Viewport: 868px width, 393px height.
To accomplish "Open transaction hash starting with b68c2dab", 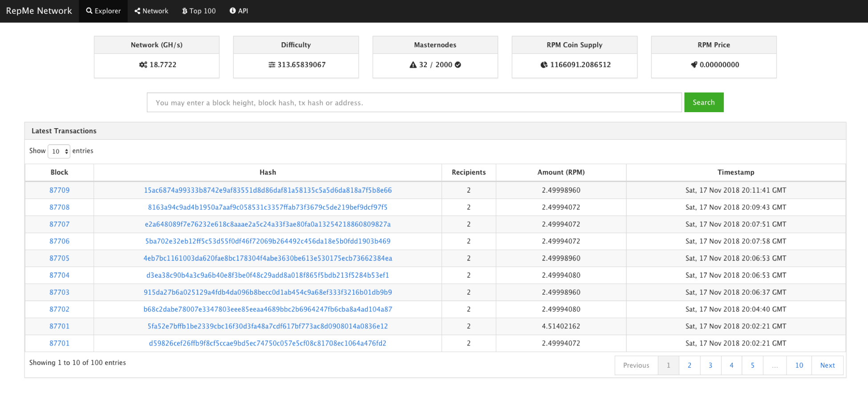I will 268,309.
